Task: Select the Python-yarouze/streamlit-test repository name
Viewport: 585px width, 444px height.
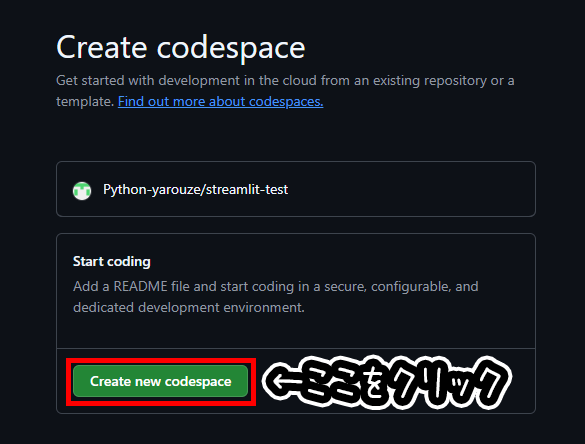Action: (195, 190)
